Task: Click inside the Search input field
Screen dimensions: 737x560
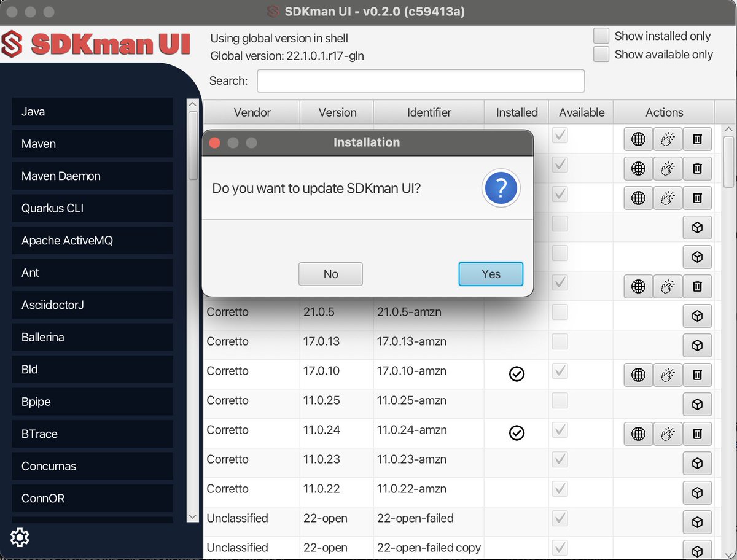Action: [421, 80]
